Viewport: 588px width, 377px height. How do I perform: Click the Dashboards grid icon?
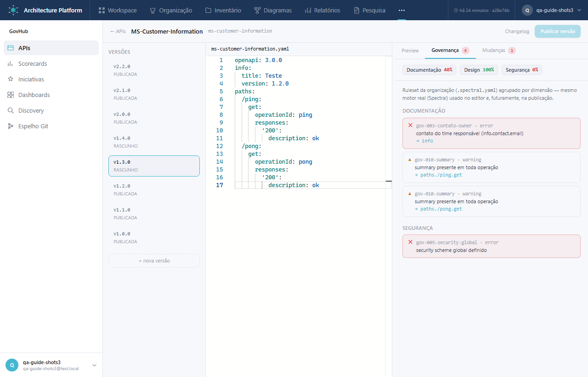(11, 95)
